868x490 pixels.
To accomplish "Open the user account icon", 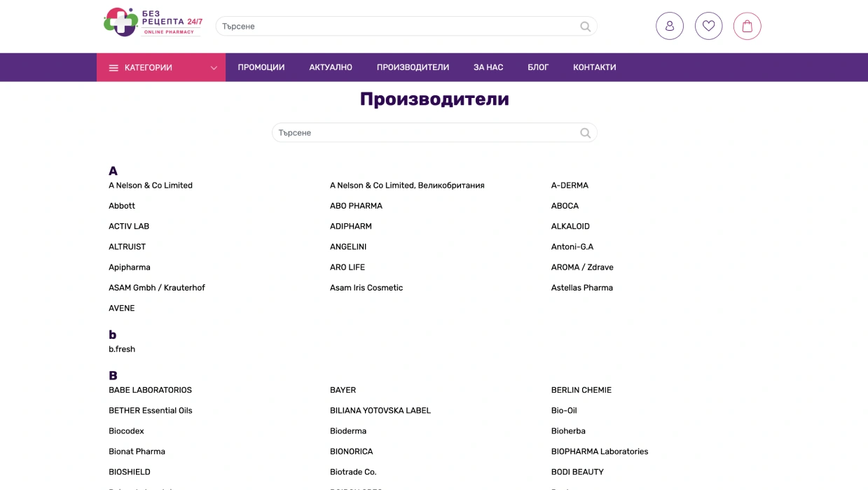I will pyautogui.click(x=670, y=26).
